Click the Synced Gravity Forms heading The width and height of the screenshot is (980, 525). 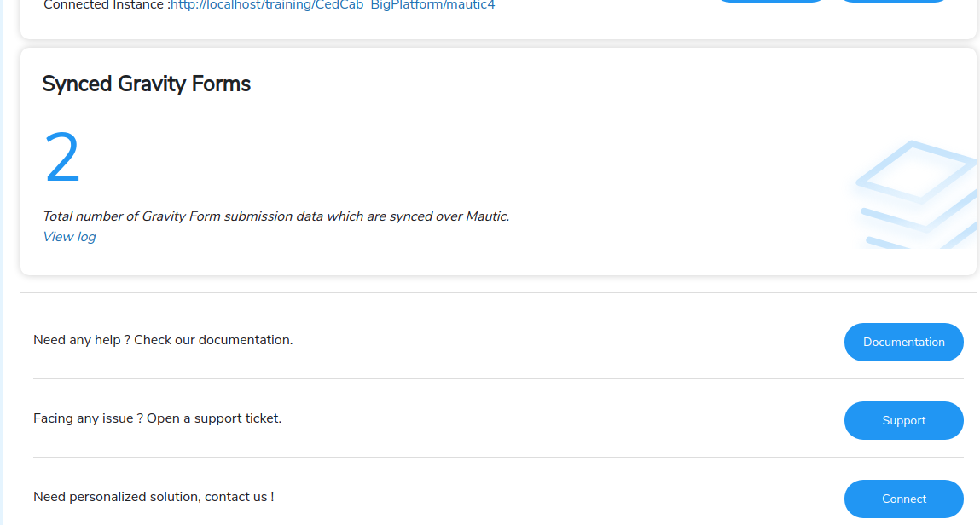(146, 84)
